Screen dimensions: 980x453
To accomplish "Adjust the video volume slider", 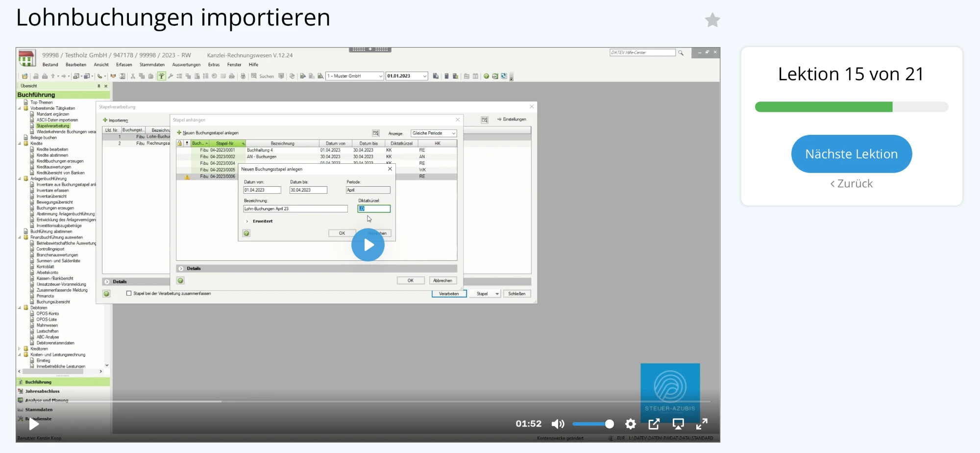I will point(593,424).
